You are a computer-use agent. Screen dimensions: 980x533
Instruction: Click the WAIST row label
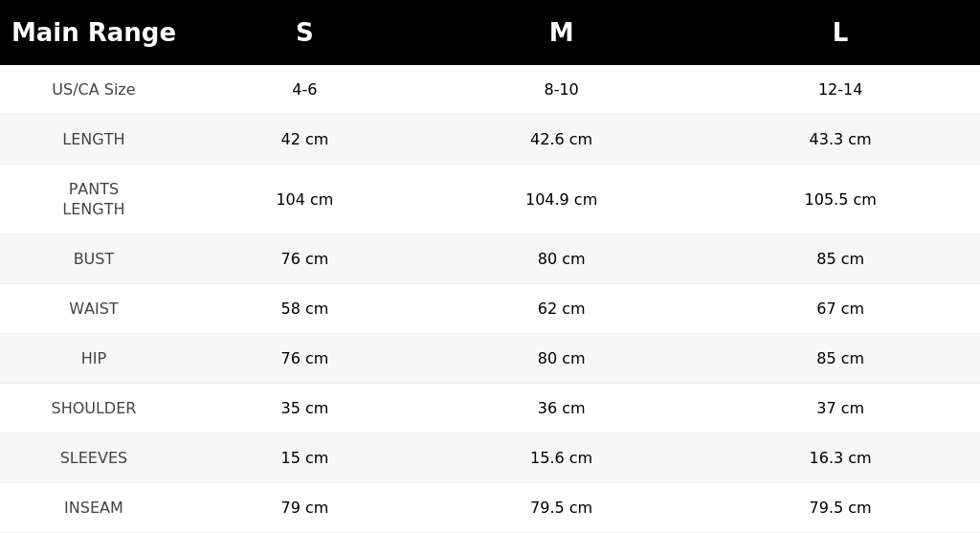[x=94, y=309]
